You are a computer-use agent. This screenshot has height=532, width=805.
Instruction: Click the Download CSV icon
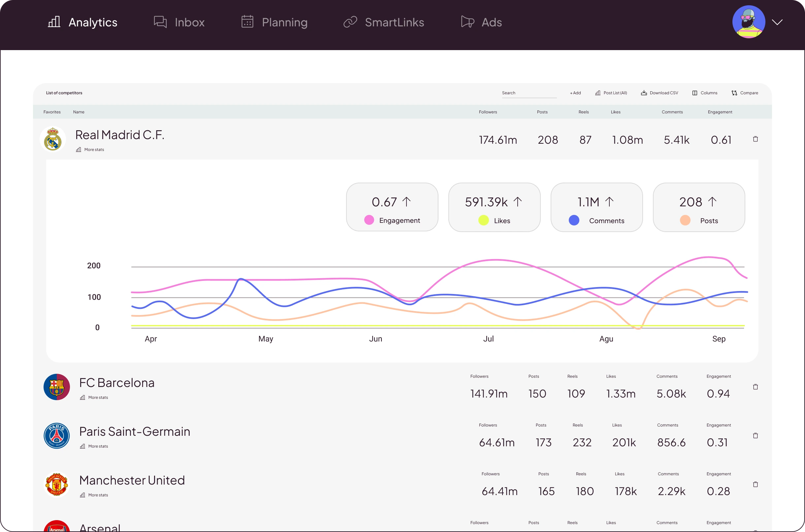(644, 93)
